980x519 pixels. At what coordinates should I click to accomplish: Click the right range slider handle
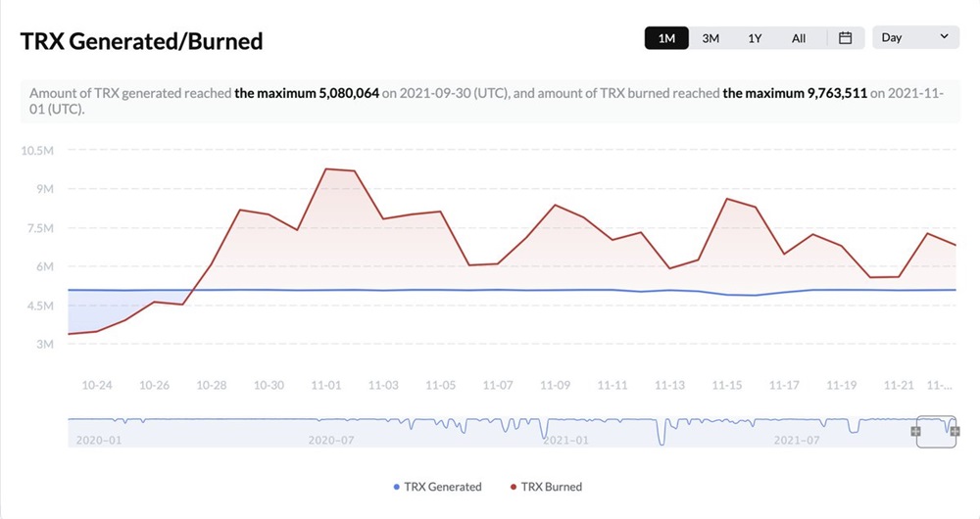point(955,431)
